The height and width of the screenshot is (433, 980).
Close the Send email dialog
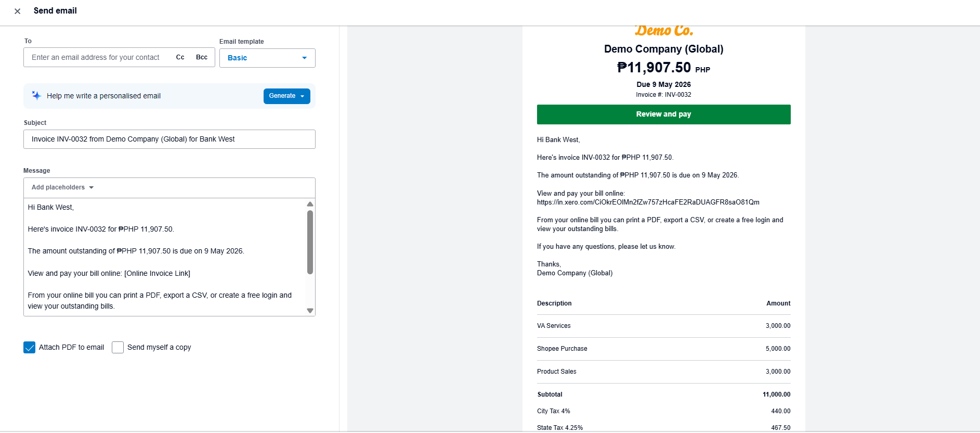click(17, 11)
